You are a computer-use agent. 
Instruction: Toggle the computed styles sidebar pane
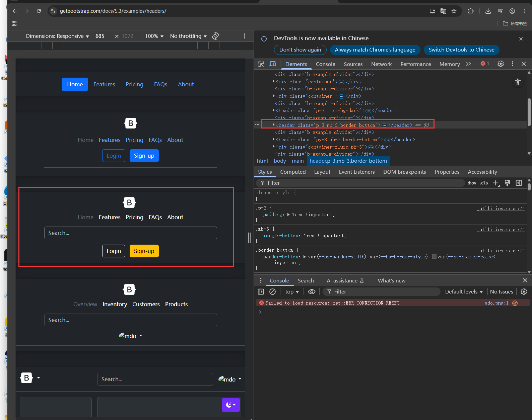(x=519, y=183)
